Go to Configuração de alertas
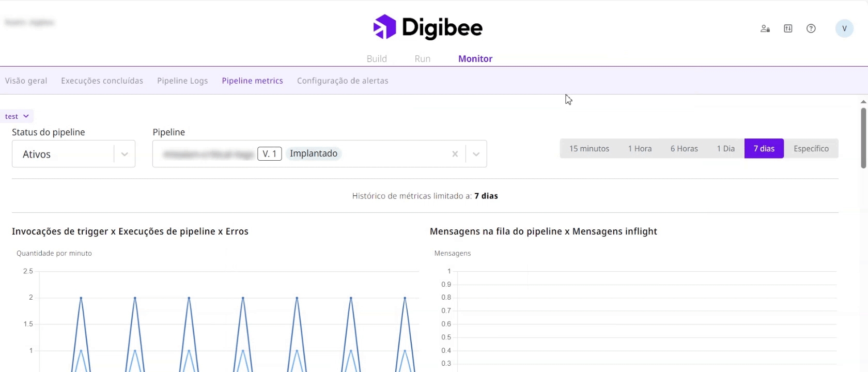This screenshot has width=868, height=372. click(343, 81)
